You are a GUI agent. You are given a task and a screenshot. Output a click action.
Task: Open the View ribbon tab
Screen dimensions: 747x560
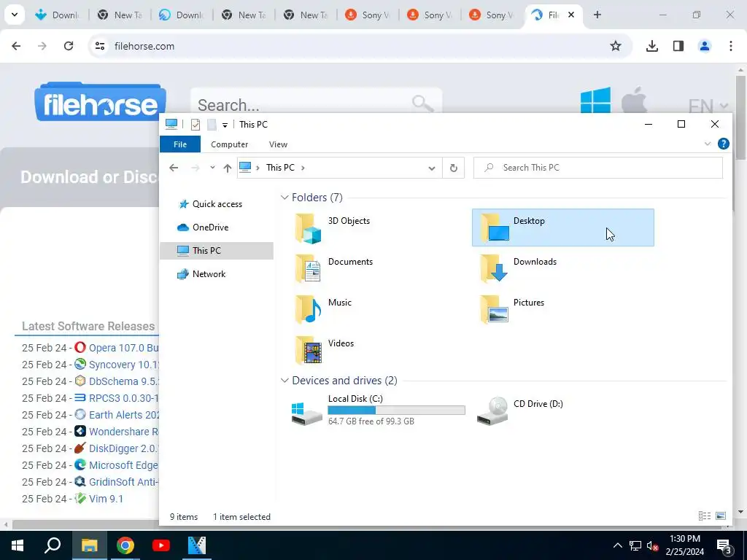(278, 144)
